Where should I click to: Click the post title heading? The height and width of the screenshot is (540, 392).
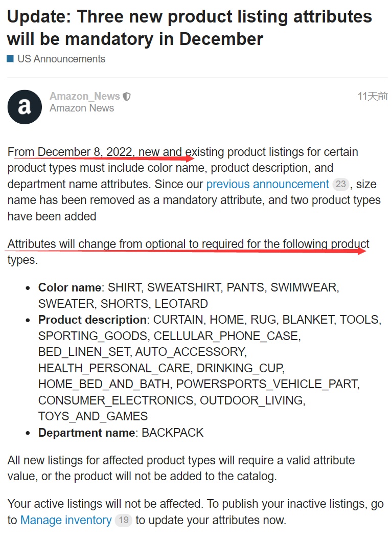coord(189,28)
